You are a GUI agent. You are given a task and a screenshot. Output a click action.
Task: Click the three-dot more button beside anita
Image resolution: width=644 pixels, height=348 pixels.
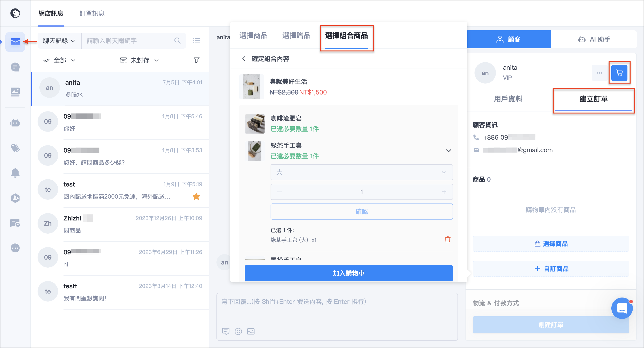pyautogui.click(x=600, y=73)
